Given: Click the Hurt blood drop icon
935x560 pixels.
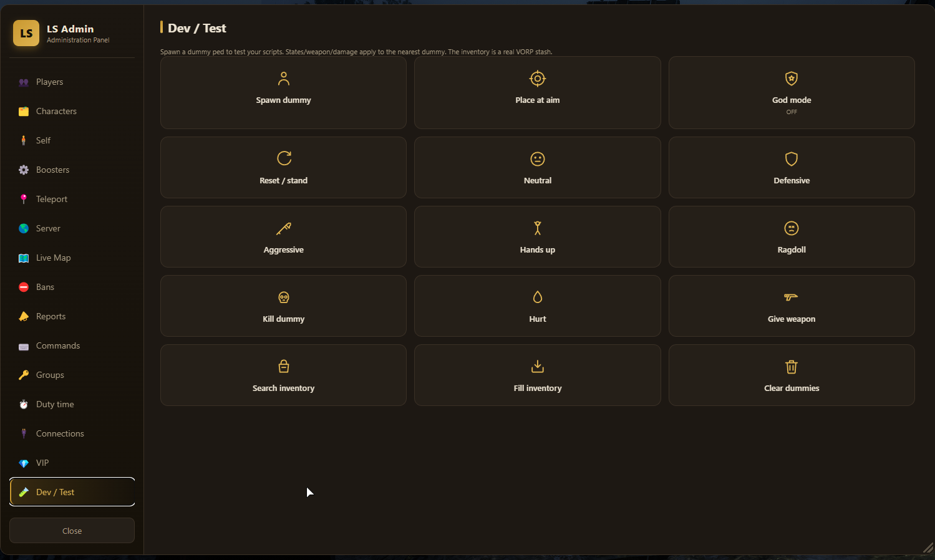Looking at the screenshot, I should (x=538, y=297).
